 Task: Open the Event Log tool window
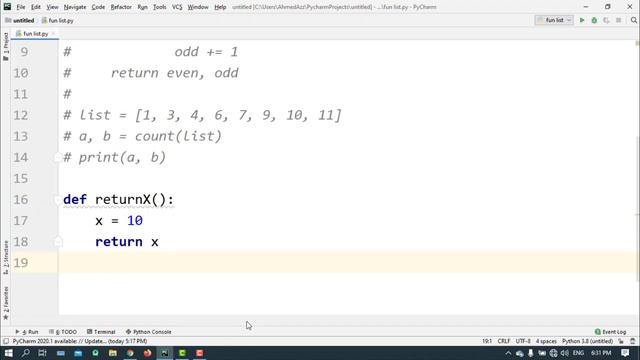click(611, 332)
